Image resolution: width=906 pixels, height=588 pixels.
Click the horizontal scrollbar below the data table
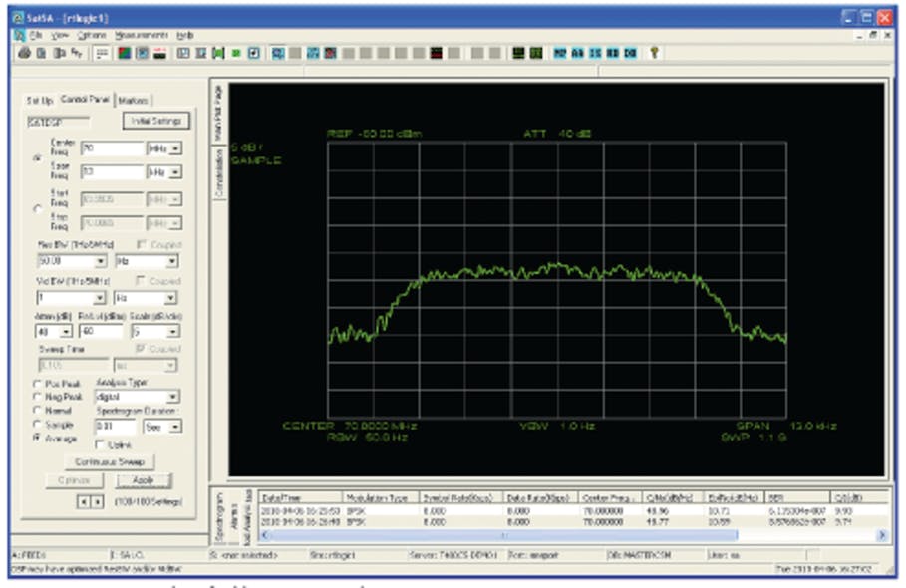(558, 535)
